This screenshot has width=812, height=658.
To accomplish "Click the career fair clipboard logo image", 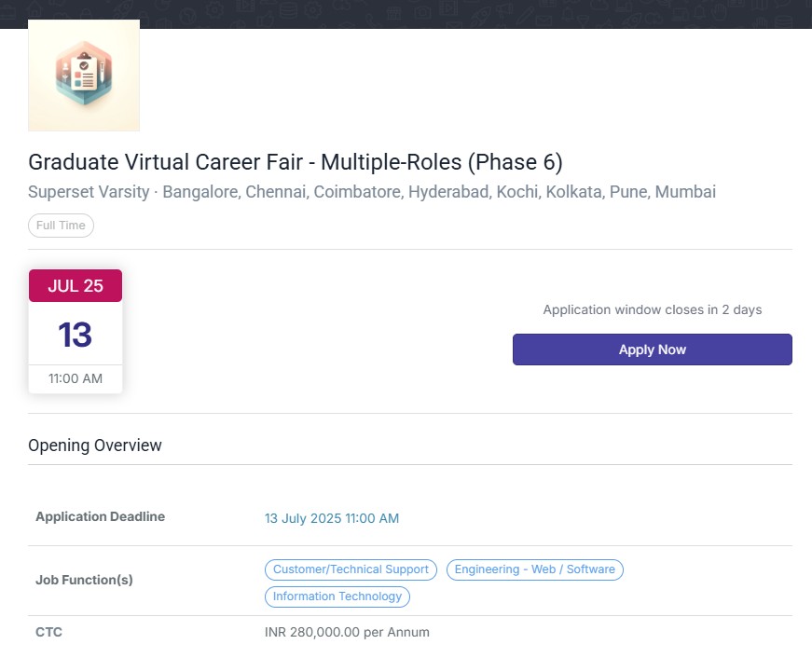I will [84, 75].
